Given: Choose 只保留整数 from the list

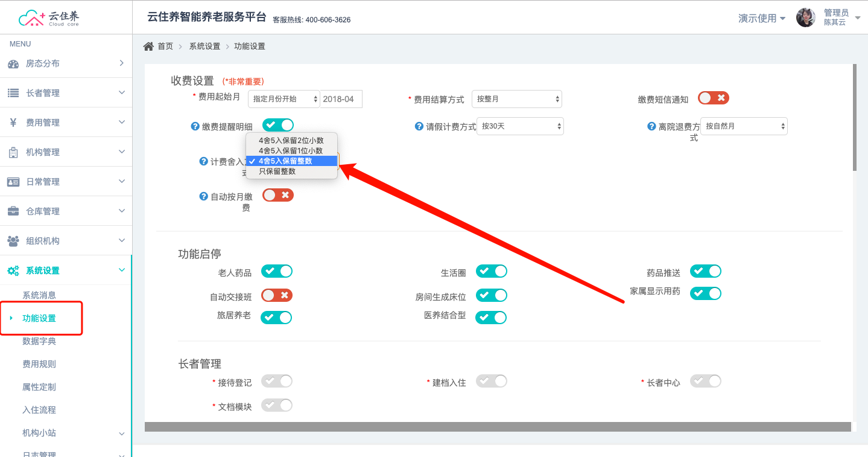Looking at the screenshot, I should coord(277,171).
